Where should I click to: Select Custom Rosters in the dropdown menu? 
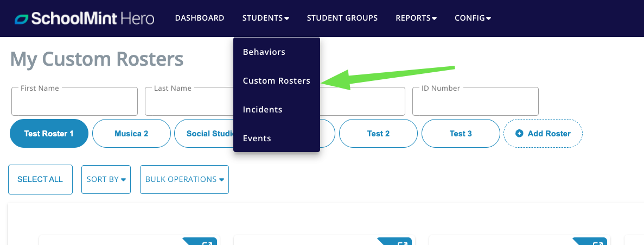276,81
